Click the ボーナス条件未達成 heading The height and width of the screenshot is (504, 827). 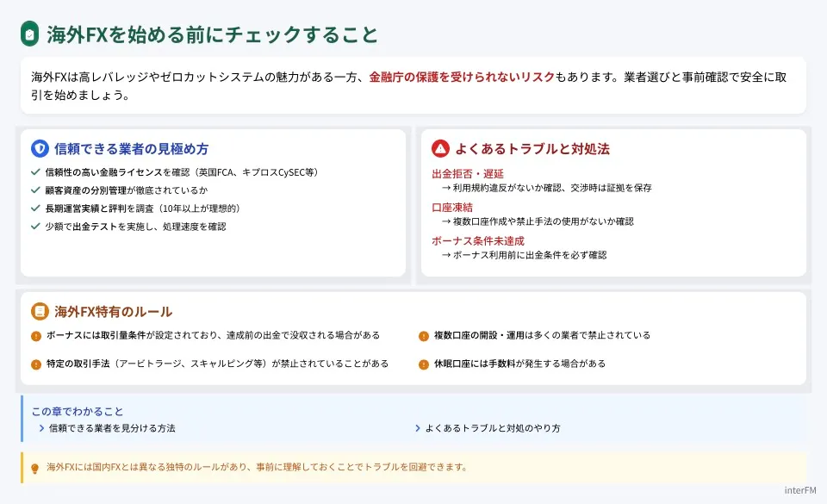[x=478, y=241]
